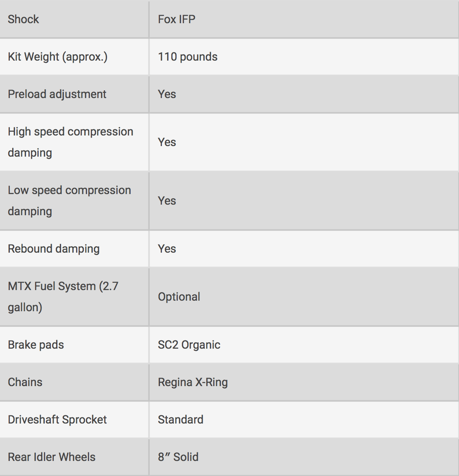
Task: Click High speed compression damping label
Action: (x=70, y=142)
